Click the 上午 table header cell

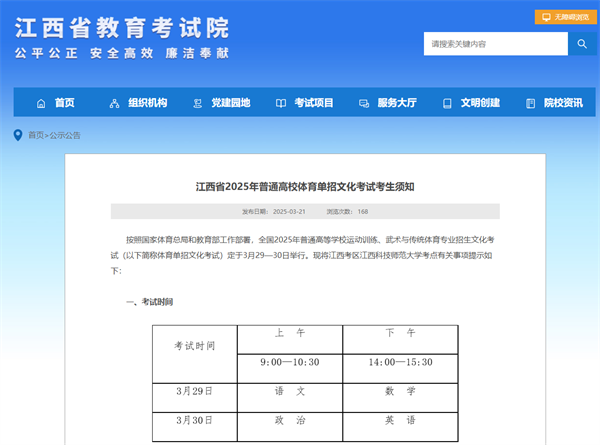coord(290,339)
